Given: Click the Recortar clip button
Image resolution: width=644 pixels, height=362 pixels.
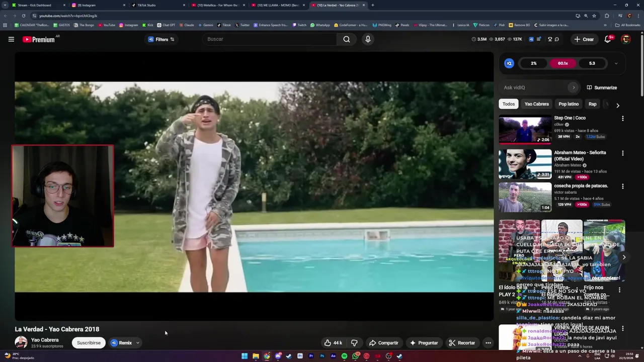Looking at the screenshot, I should pyautogui.click(x=462, y=343).
